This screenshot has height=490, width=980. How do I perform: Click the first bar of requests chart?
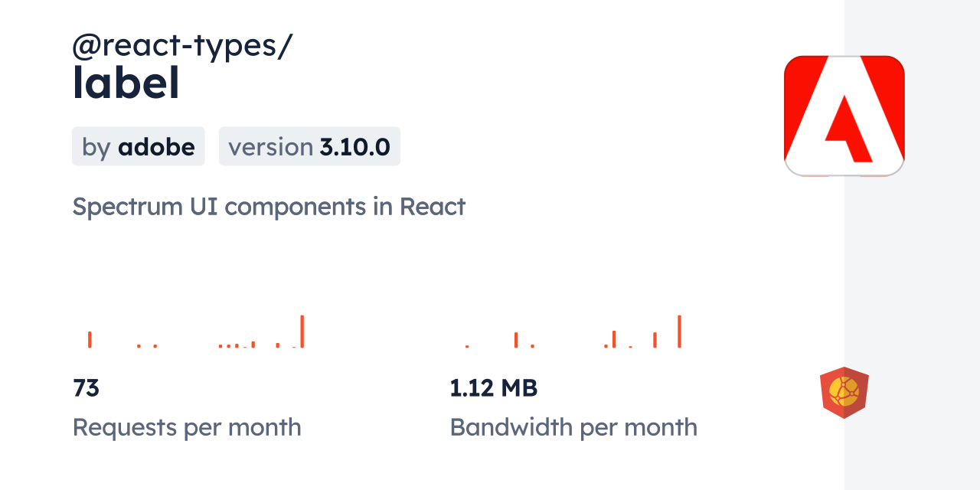[x=90, y=339]
